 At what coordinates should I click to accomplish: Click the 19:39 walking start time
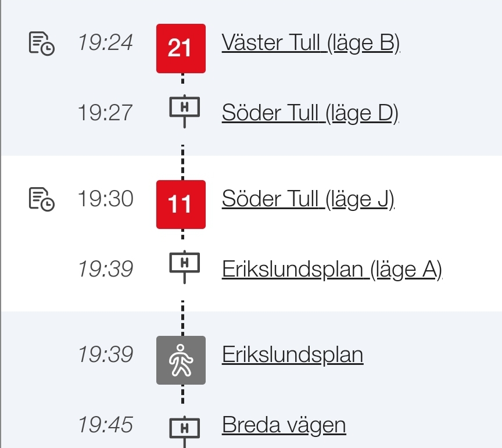105,354
